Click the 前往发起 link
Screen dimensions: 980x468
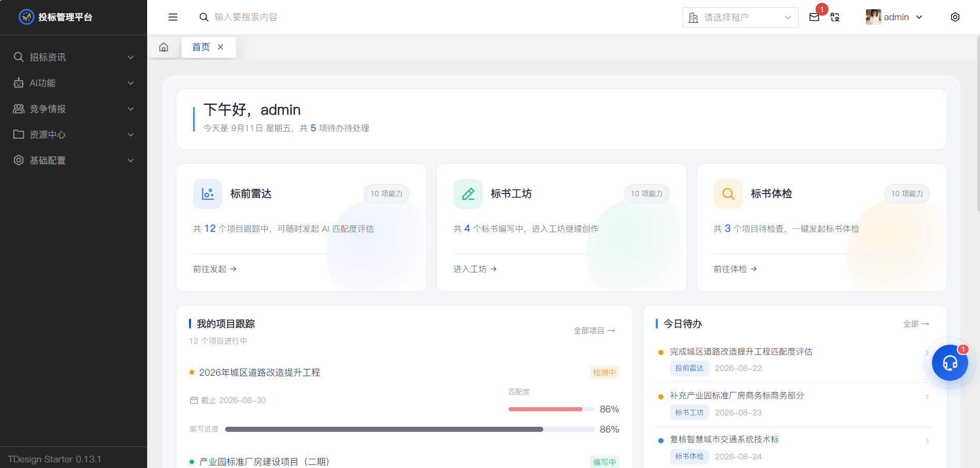[x=215, y=269]
